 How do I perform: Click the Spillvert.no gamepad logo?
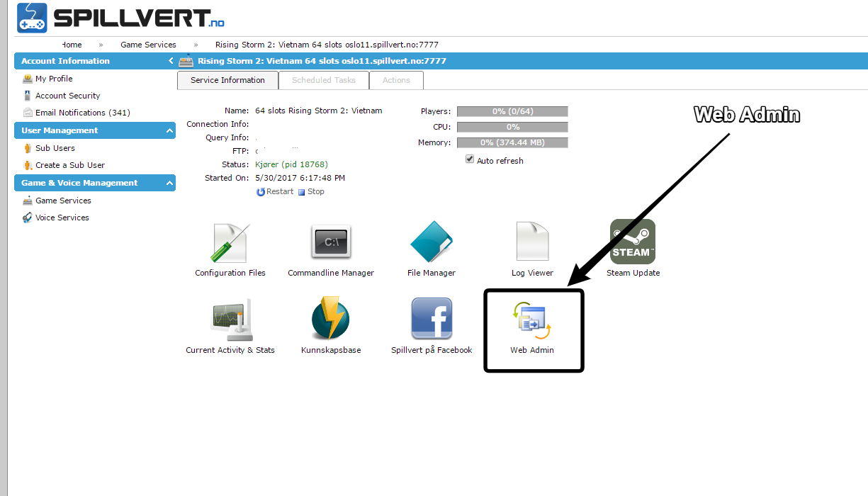click(32, 18)
